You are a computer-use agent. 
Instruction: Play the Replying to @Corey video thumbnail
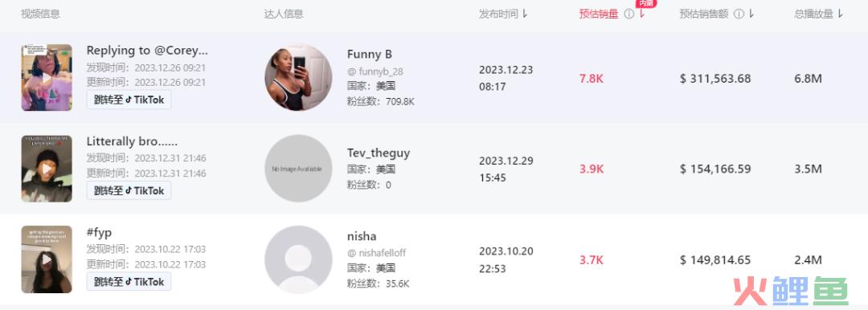click(47, 77)
